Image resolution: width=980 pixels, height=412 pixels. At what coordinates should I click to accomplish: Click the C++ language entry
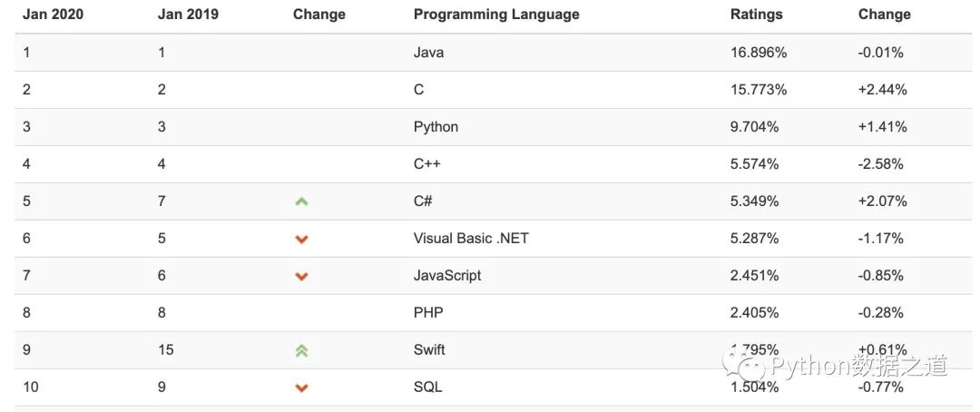(x=426, y=163)
